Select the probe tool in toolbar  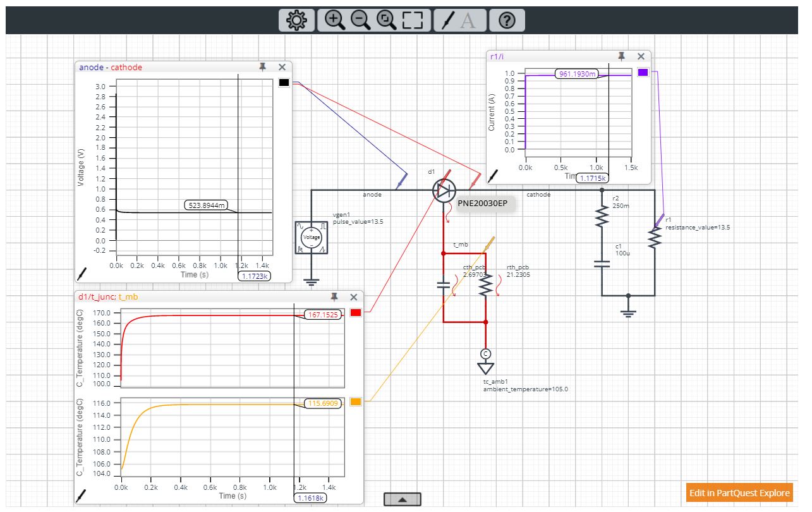pyautogui.click(x=447, y=20)
